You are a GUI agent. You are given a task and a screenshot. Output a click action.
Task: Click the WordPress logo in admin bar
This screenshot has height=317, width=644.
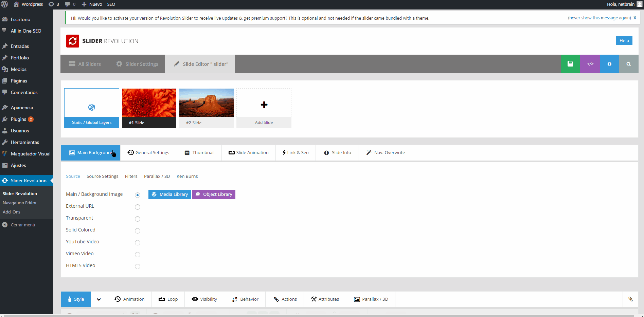click(x=5, y=4)
